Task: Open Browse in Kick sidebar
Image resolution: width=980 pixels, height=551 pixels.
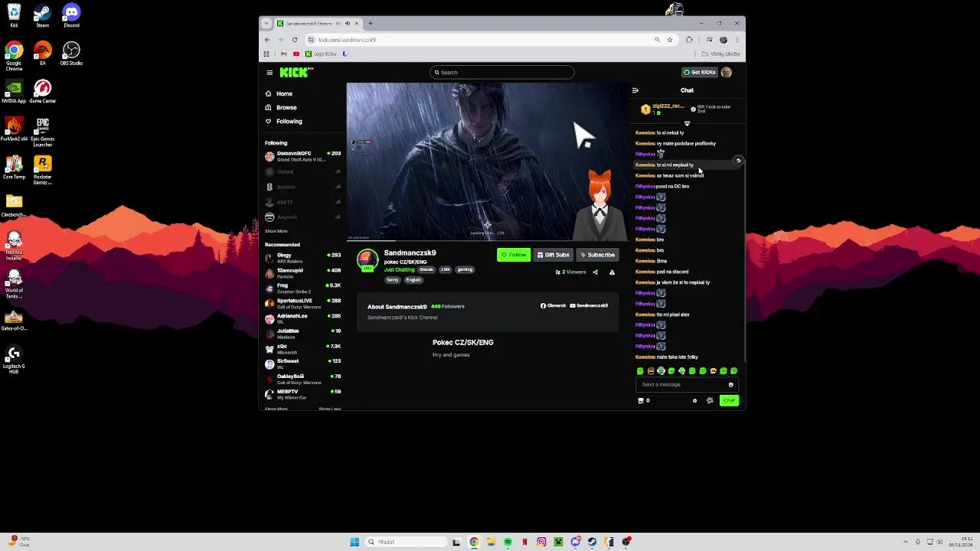Action: click(x=286, y=107)
